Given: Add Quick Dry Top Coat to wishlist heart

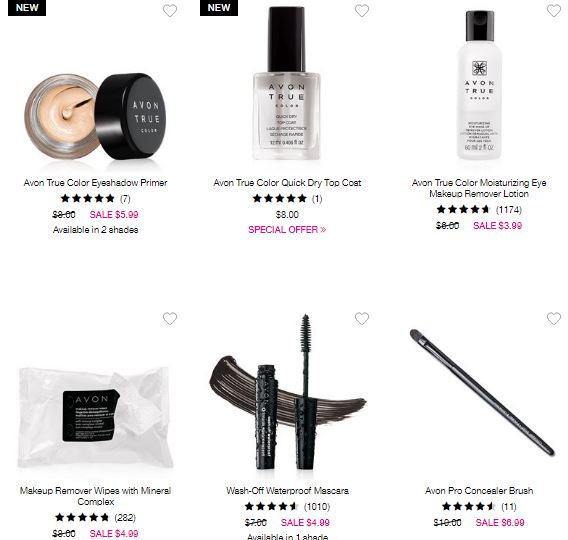Looking at the screenshot, I should (x=362, y=11).
